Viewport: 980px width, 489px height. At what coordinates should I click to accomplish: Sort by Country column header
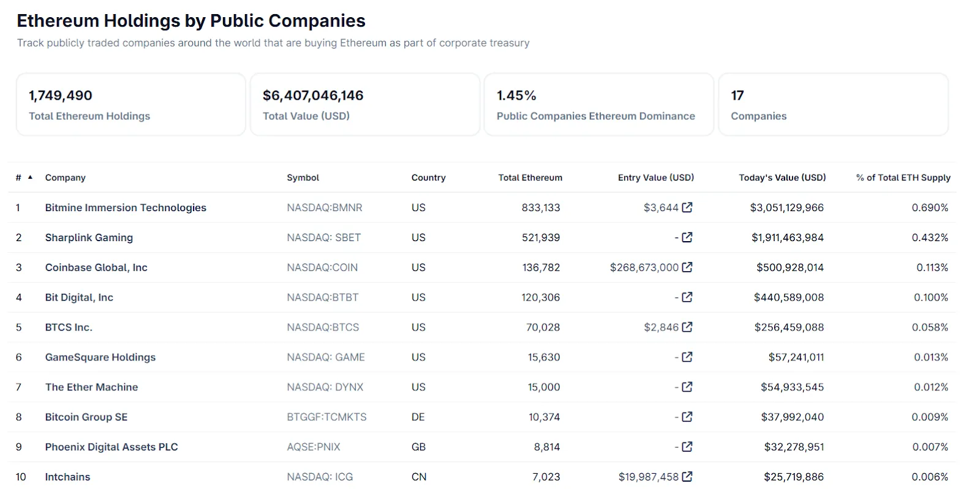coord(428,177)
